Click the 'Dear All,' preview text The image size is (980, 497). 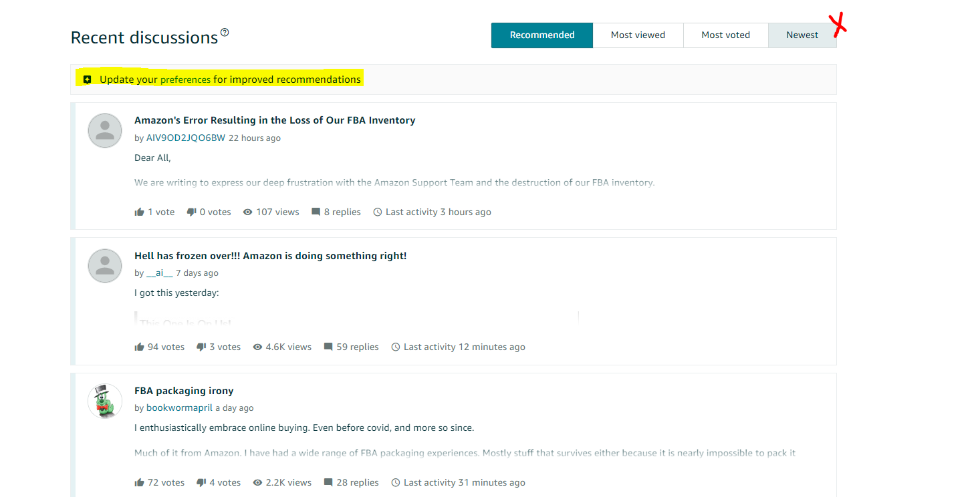point(152,158)
